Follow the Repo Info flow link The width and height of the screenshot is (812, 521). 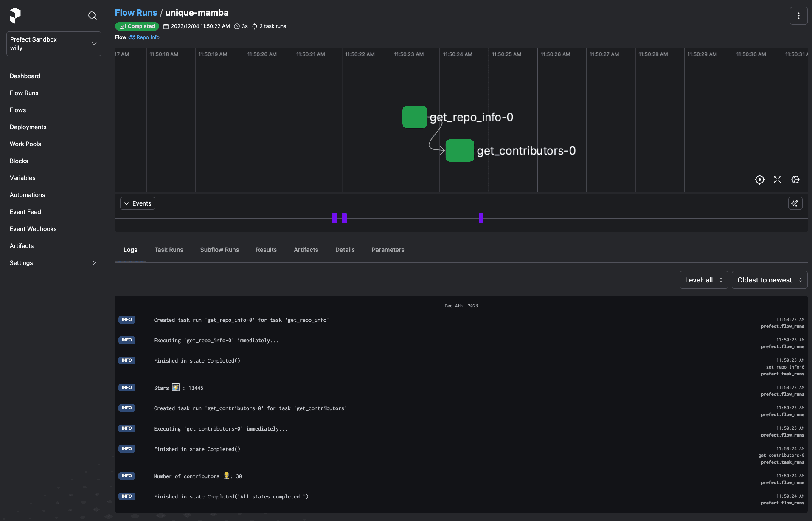pos(148,37)
